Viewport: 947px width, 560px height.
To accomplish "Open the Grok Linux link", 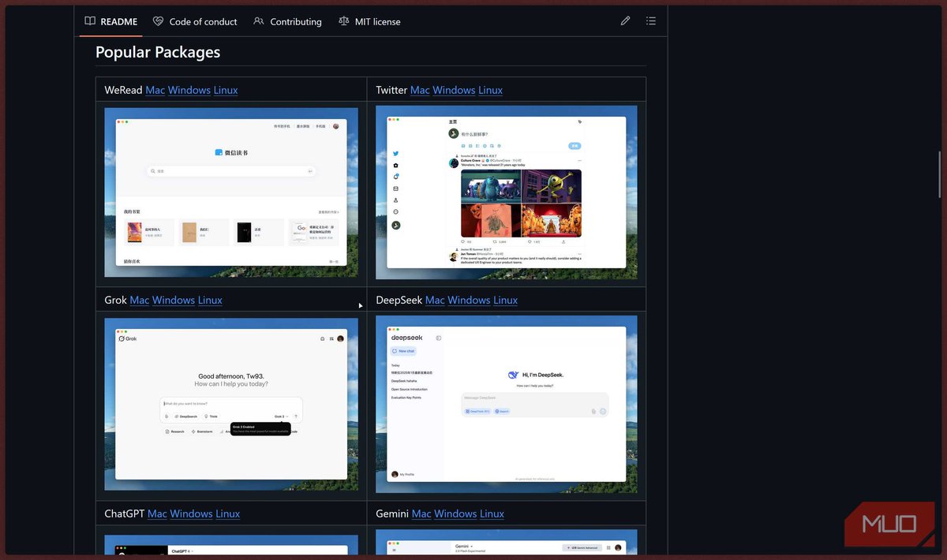I will 210,300.
